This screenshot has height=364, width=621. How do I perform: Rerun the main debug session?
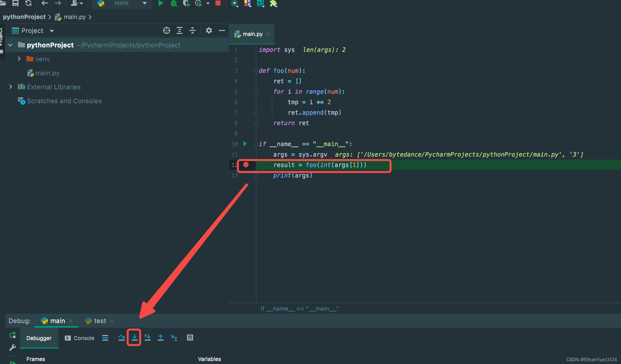tap(12, 335)
